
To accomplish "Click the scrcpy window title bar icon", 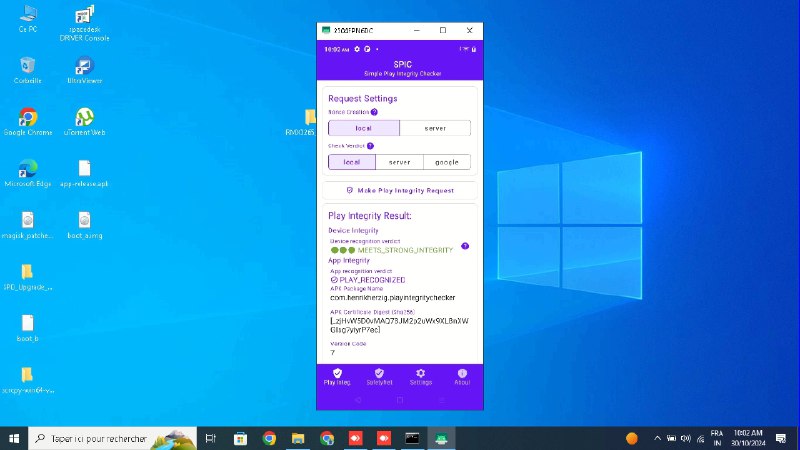I will 326,30.
